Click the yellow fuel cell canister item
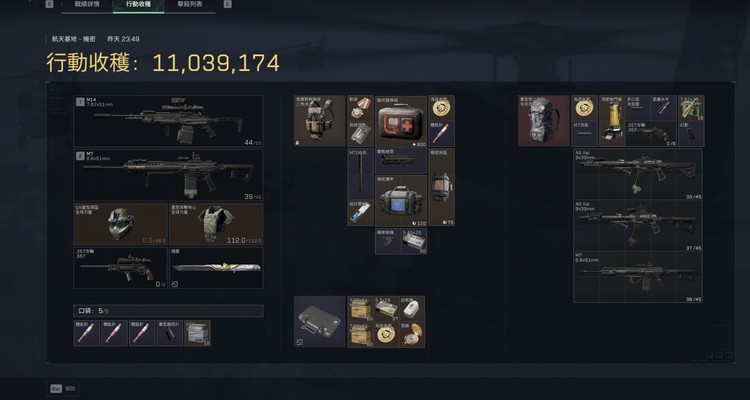 (612, 121)
